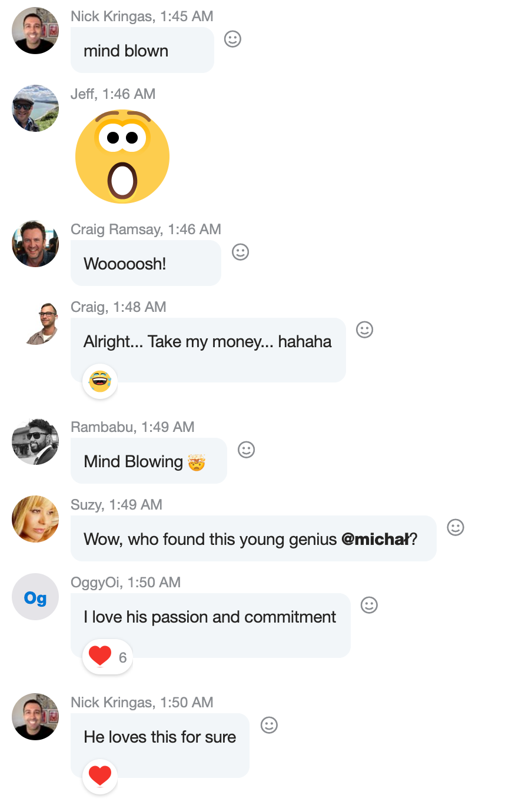Toggle laughing reaction on Craig's message
Screen dimensions: 532x805
point(100,381)
